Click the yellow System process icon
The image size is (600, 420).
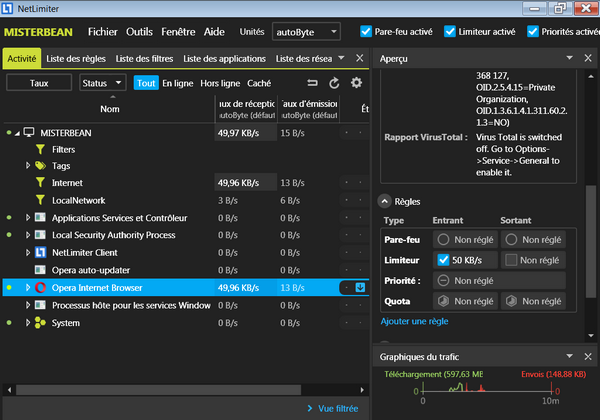pyautogui.click(x=40, y=322)
